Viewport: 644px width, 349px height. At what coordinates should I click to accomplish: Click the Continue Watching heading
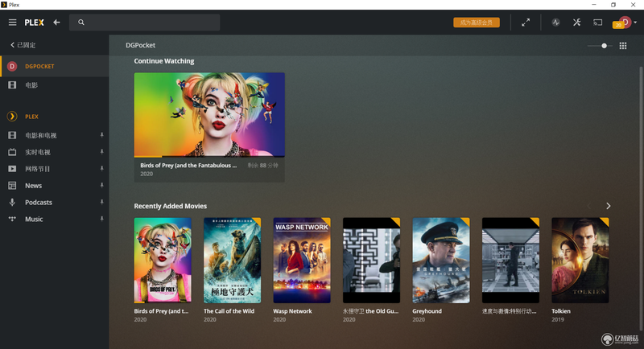point(164,61)
